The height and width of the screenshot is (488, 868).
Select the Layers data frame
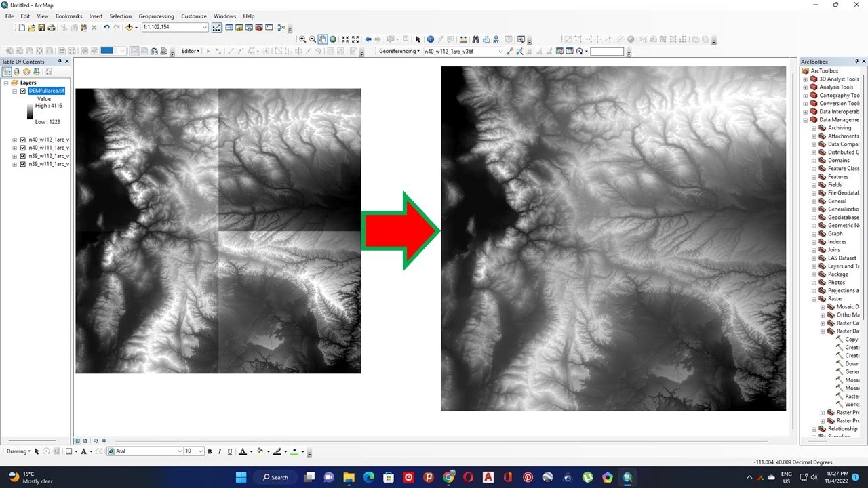click(28, 83)
